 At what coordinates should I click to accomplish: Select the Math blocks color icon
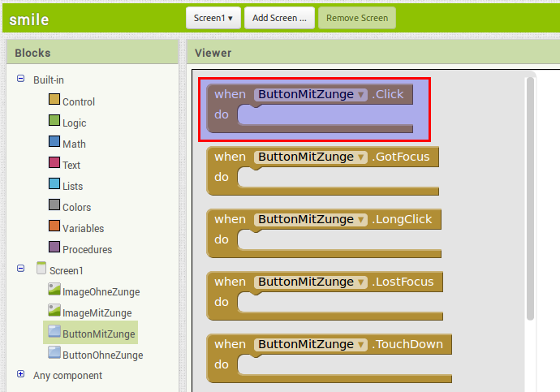54,142
